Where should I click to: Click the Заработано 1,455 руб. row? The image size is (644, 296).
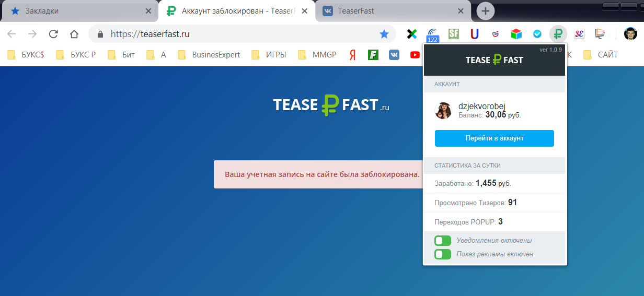(x=494, y=183)
